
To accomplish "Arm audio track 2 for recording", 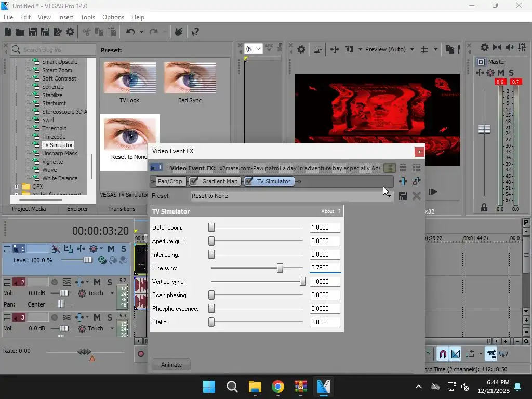I will [54, 282].
